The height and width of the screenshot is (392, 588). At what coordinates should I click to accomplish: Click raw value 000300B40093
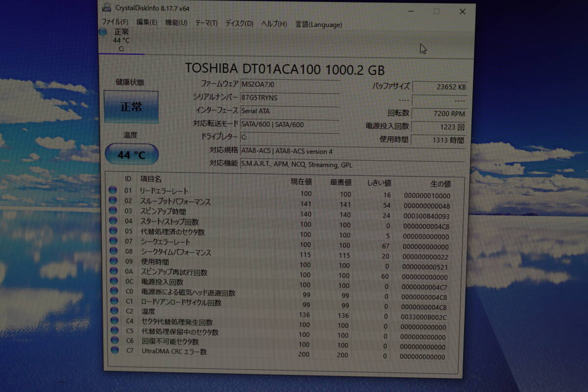coord(427,216)
